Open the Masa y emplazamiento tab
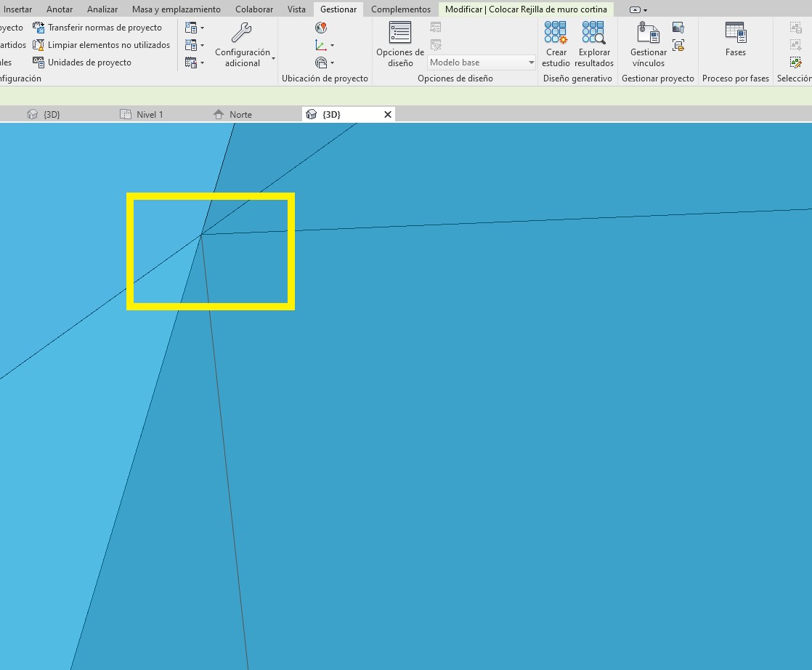The image size is (812, 670). point(176,9)
